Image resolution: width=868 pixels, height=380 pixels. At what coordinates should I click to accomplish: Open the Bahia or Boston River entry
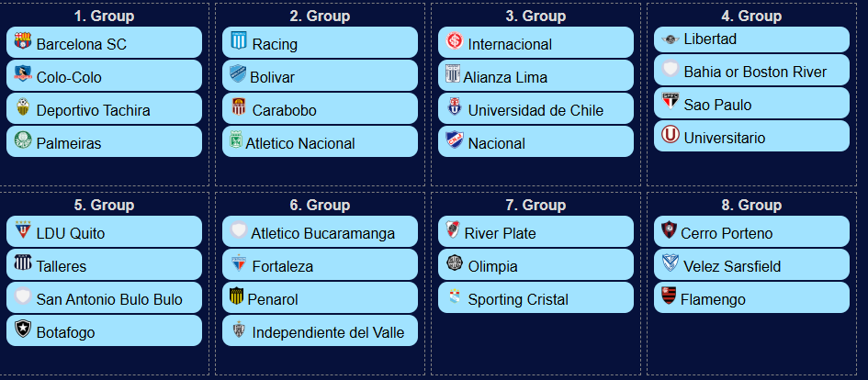(x=751, y=71)
